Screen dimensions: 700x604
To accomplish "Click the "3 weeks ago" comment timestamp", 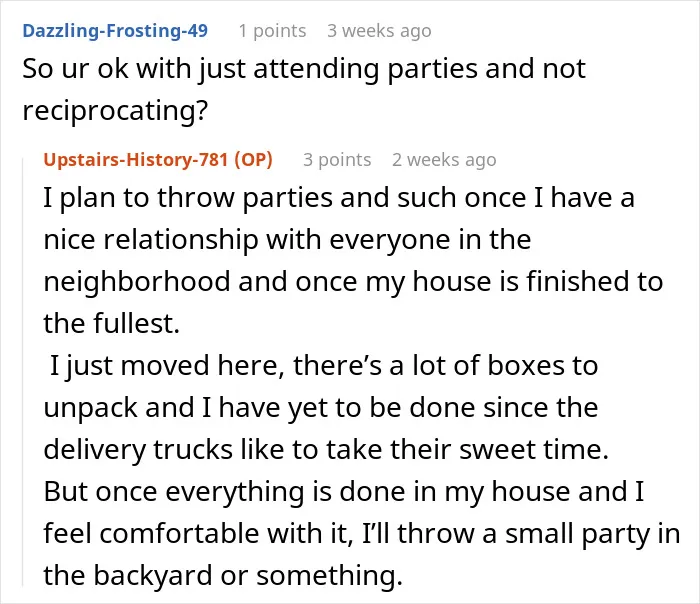I will tap(379, 31).
